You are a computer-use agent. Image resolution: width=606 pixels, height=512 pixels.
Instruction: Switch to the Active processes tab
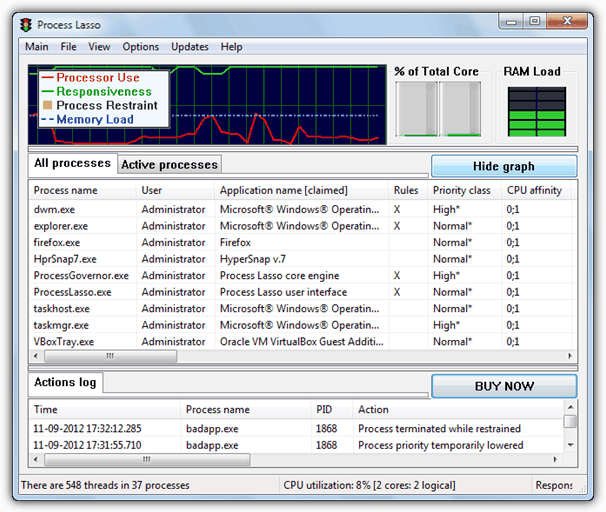coord(169,164)
